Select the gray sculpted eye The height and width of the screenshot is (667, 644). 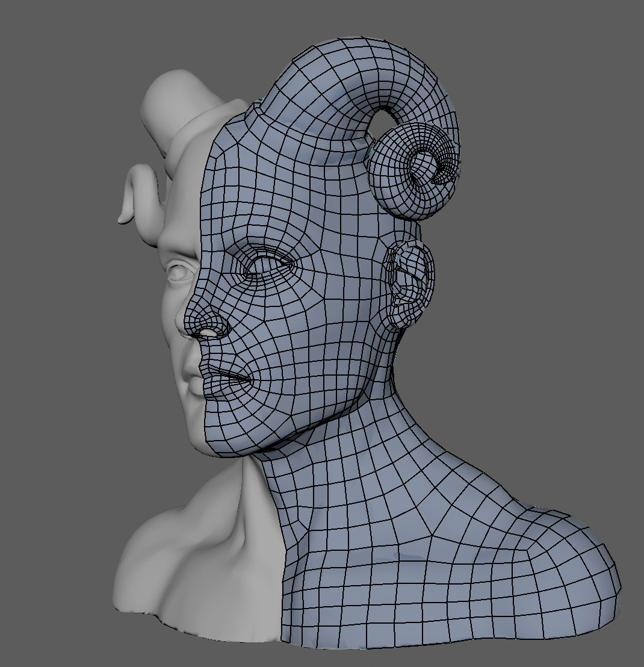180,272
